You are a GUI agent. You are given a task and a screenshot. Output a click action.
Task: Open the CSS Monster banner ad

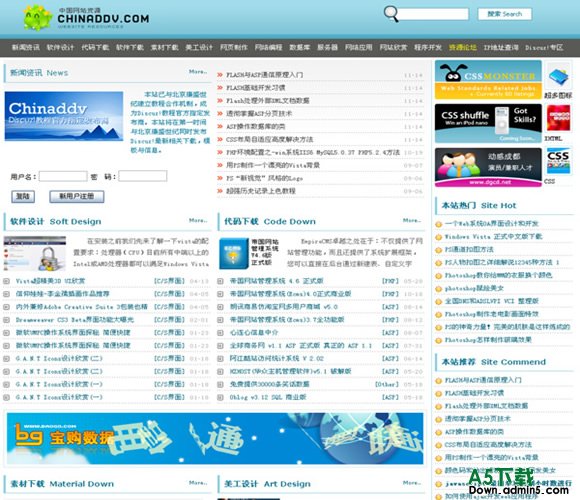tap(488, 80)
